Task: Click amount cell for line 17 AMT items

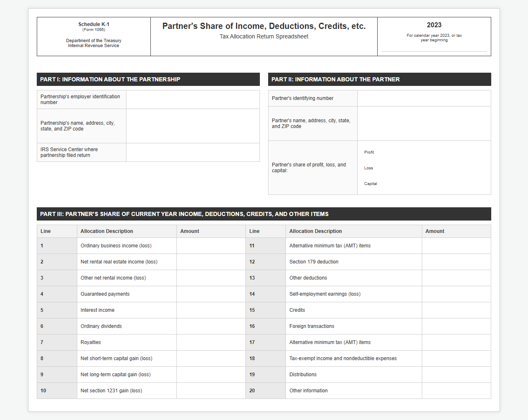Action: click(x=457, y=342)
